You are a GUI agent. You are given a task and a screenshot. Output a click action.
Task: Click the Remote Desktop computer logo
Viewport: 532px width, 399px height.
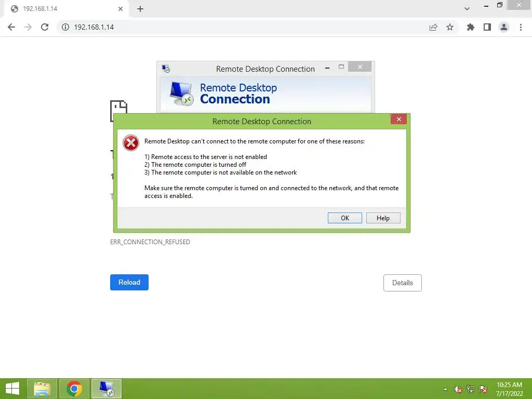tap(181, 94)
